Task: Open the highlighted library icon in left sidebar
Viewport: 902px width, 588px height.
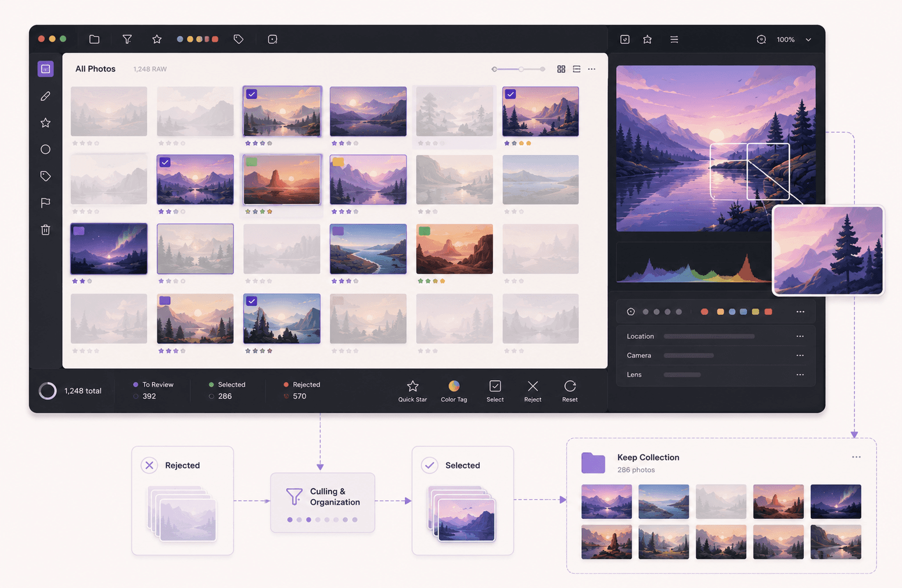Action: click(45, 69)
